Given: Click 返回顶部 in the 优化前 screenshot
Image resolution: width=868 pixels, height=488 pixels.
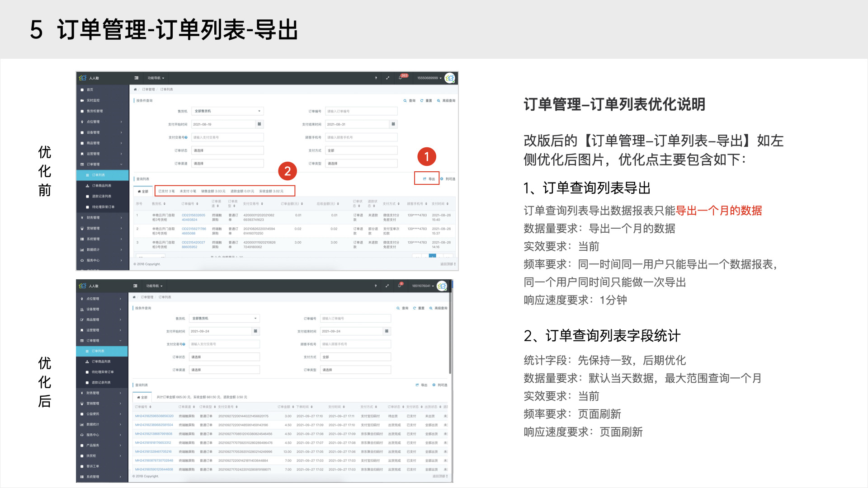Looking at the screenshot, I should point(448,264).
